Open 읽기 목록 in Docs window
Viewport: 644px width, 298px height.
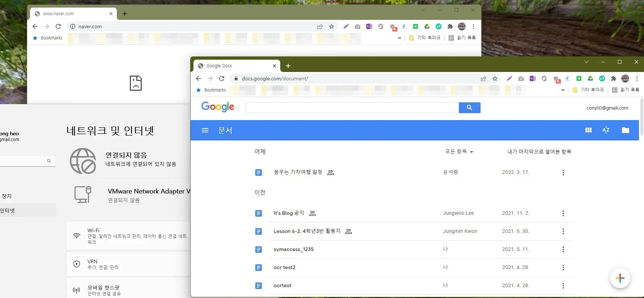click(626, 90)
